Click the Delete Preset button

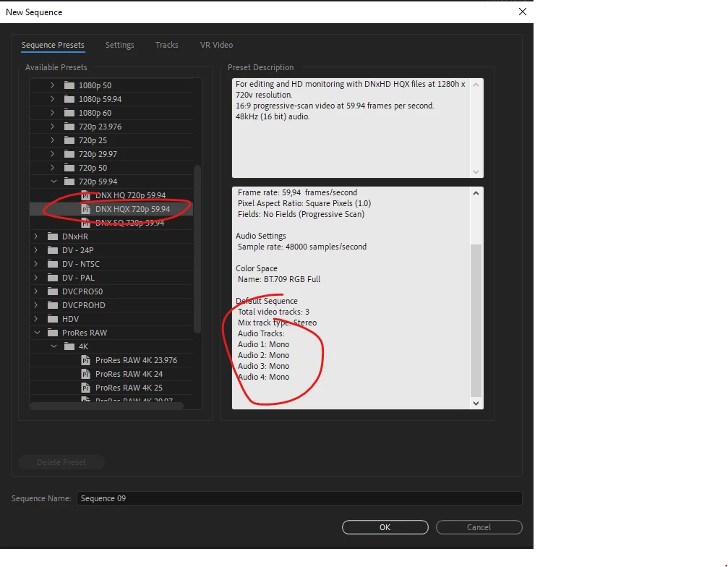(x=61, y=462)
